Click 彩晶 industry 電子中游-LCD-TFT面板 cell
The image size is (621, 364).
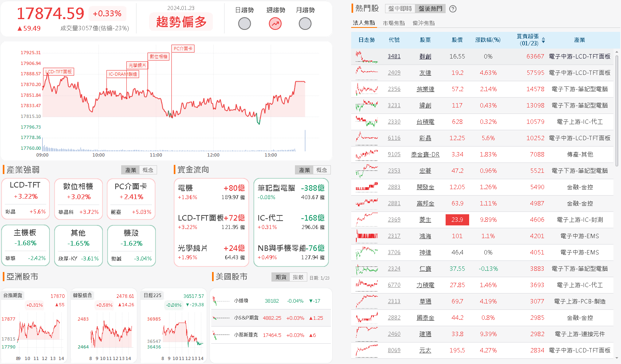click(x=580, y=138)
